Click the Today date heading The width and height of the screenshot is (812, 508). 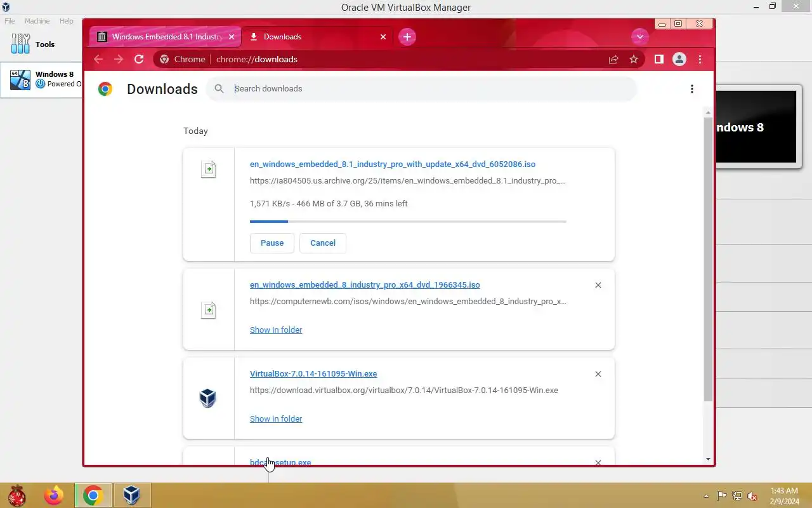pyautogui.click(x=195, y=131)
